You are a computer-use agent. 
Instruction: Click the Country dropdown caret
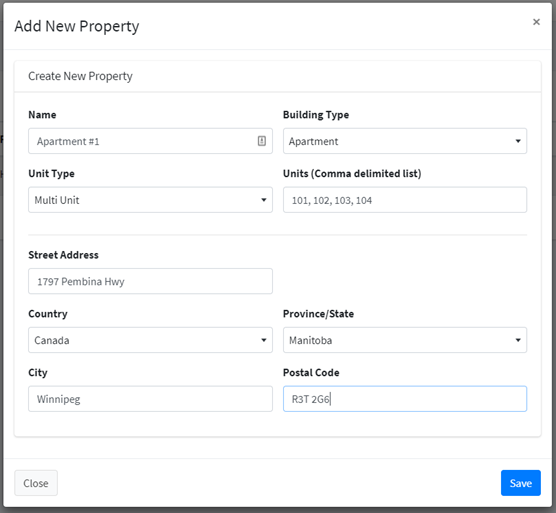coord(263,340)
